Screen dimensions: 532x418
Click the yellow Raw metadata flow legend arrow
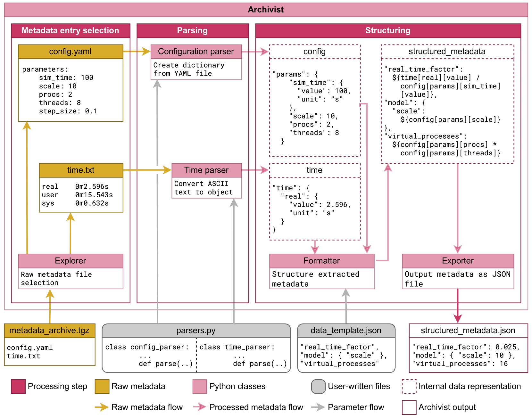coord(102,407)
